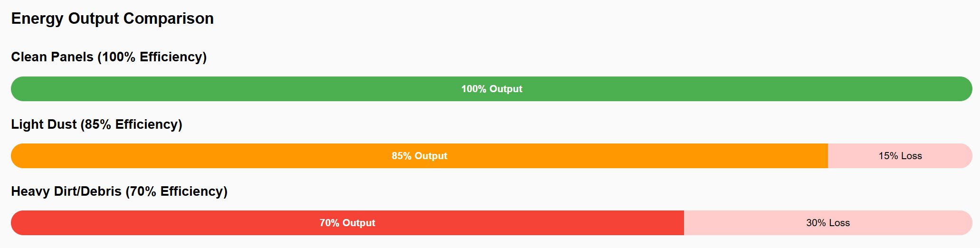The image size is (980, 248).
Task: Click the rounded left end of green bar
Action: [17, 89]
